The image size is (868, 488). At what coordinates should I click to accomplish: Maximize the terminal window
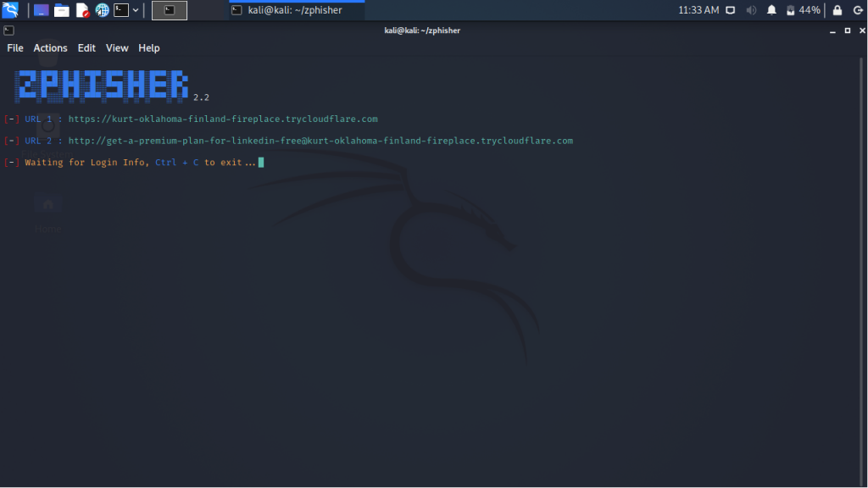(x=848, y=31)
